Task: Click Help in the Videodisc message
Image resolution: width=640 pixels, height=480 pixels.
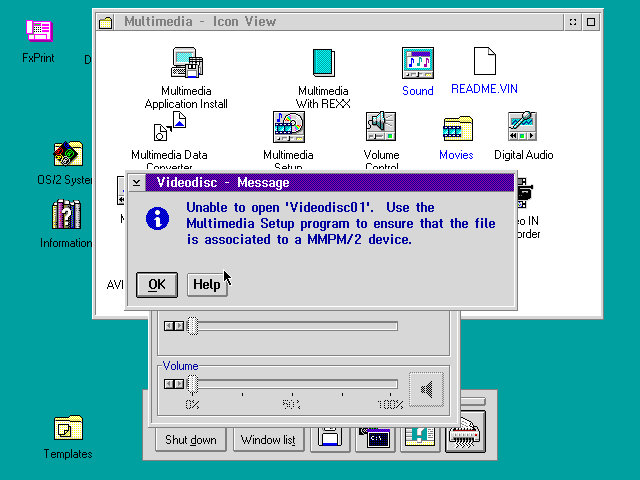Action: 207,284
